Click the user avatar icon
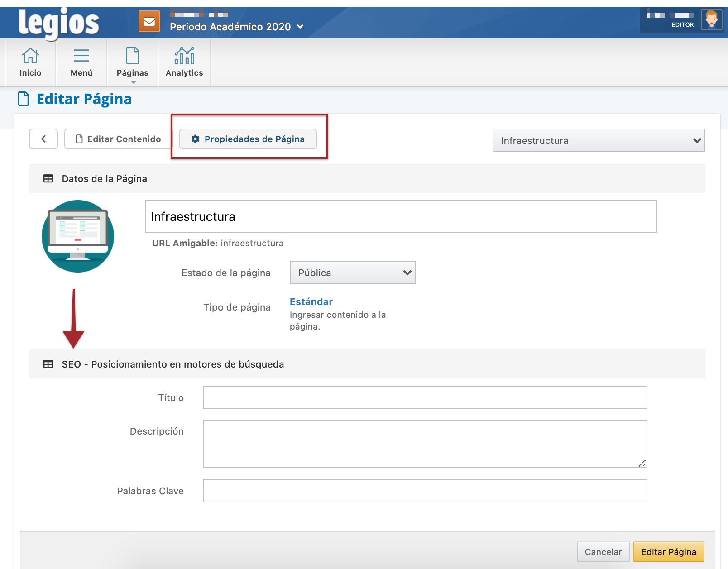 pyautogui.click(x=711, y=20)
